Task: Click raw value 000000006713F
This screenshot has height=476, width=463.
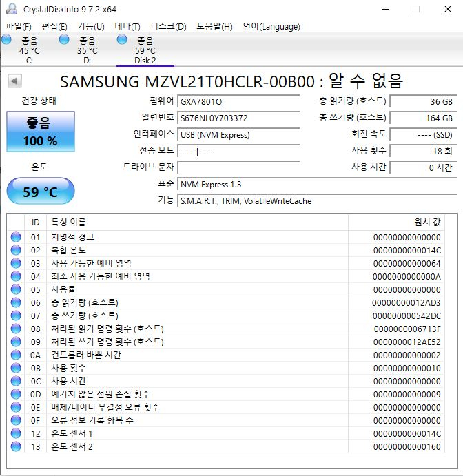Action: tap(407, 329)
